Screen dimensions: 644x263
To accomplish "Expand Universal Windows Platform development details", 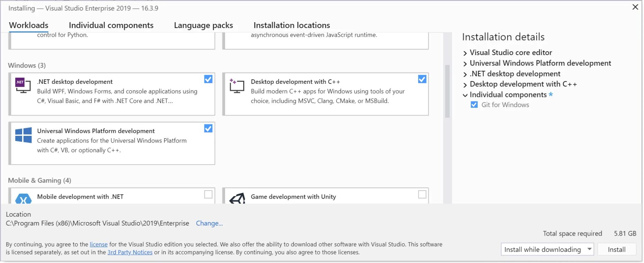I will (465, 64).
